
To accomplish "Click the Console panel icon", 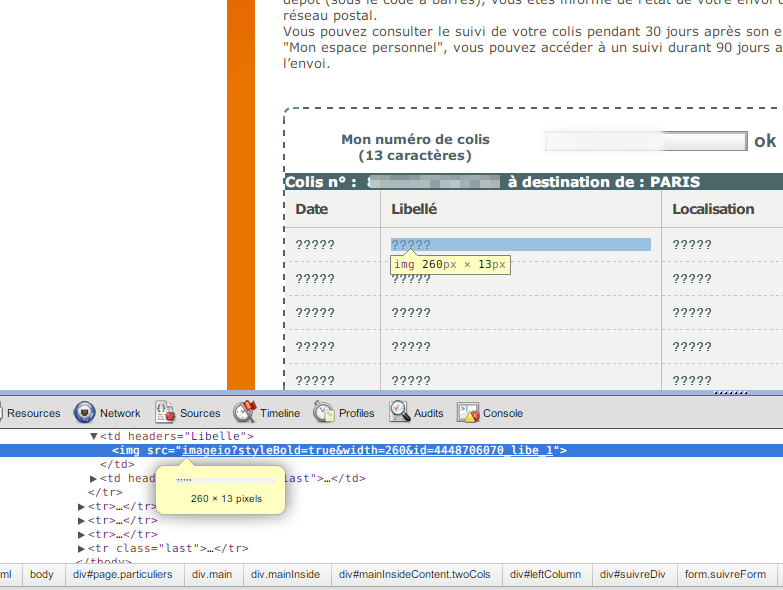I will [x=468, y=413].
